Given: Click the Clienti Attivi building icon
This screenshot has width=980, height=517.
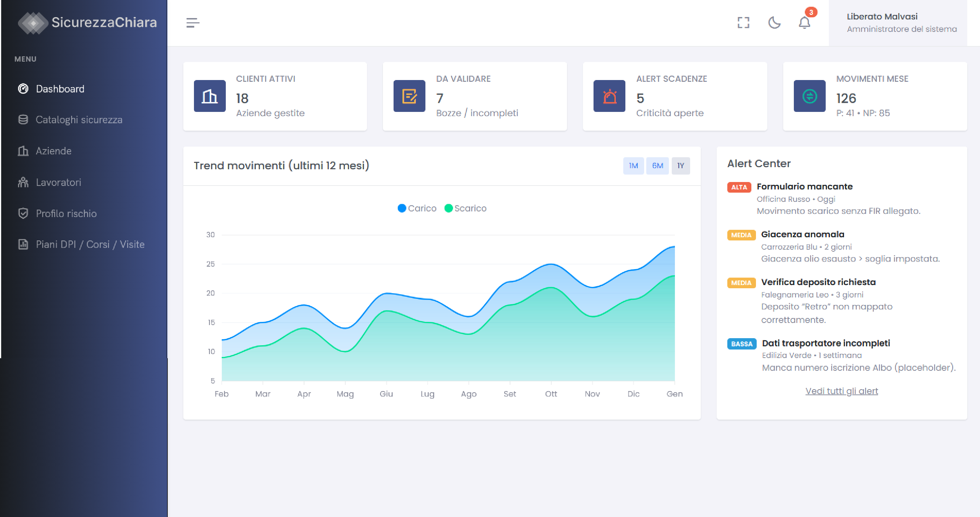Looking at the screenshot, I should (x=210, y=96).
